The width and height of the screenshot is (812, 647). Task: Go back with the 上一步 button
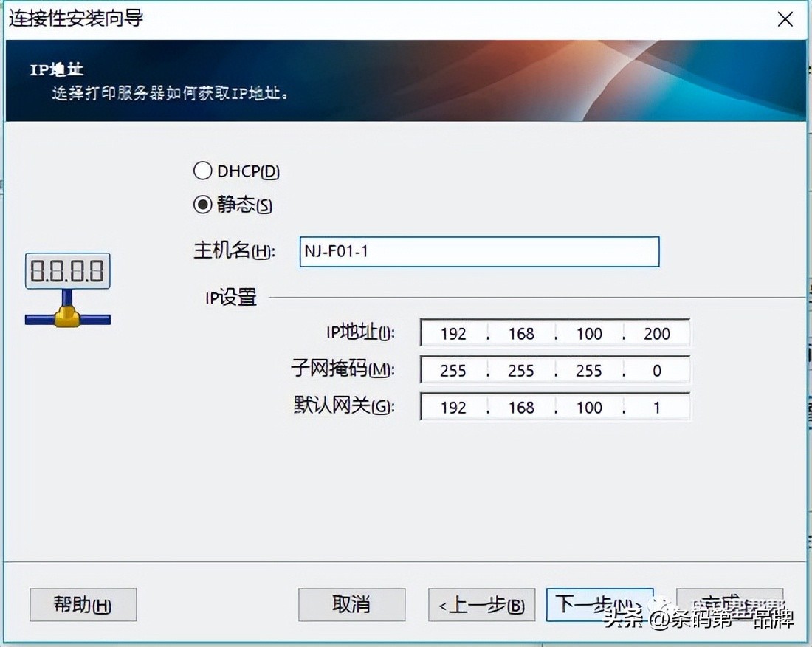point(481,605)
